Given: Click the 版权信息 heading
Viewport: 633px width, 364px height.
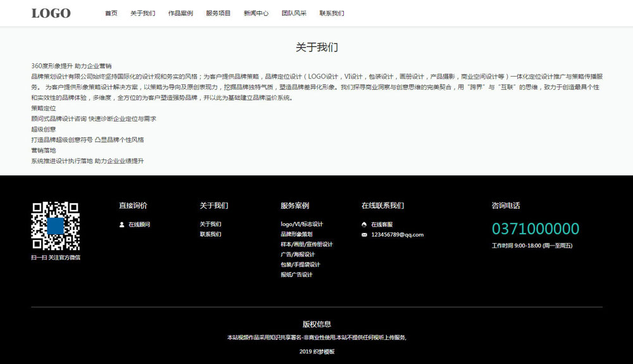Looking at the screenshot, I should coord(316,324).
